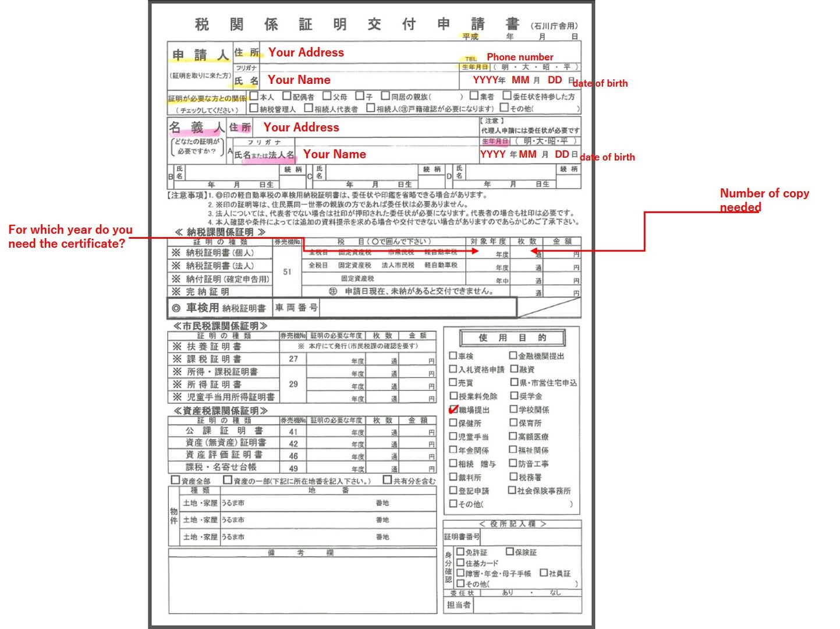Screen dimensions: 840x629
Task: Check the 奨学金 purpose checkbox
Action: click(513, 396)
